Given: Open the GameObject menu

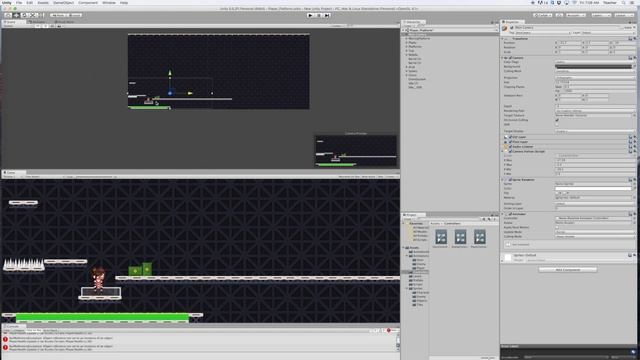Looking at the screenshot, I should click(63, 2).
